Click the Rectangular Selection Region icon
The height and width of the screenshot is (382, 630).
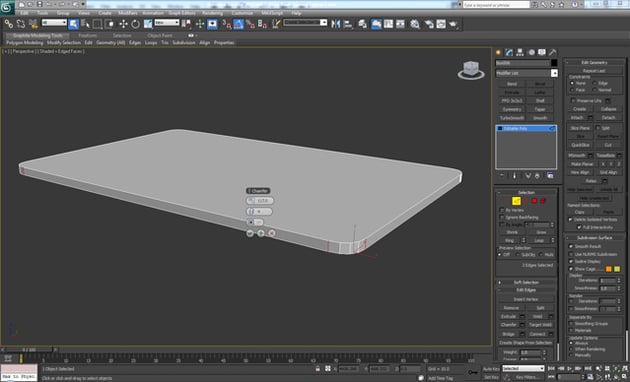pyautogui.click(x=97, y=24)
